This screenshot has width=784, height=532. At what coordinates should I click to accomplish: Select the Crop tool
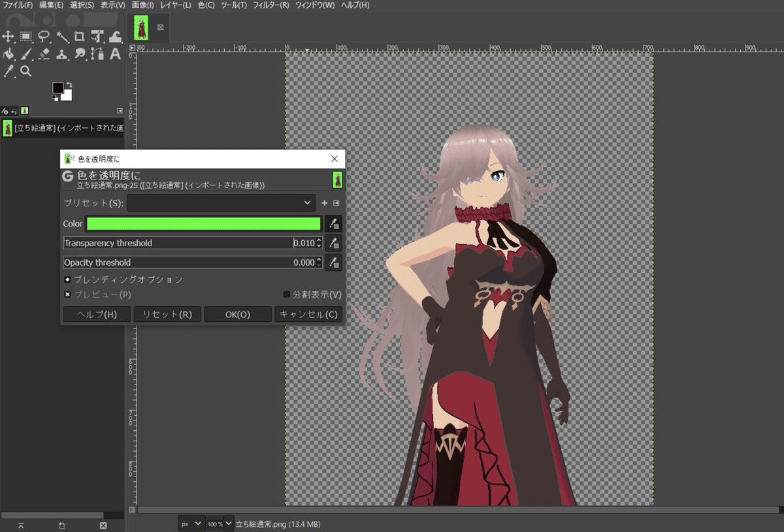click(x=80, y=37)
